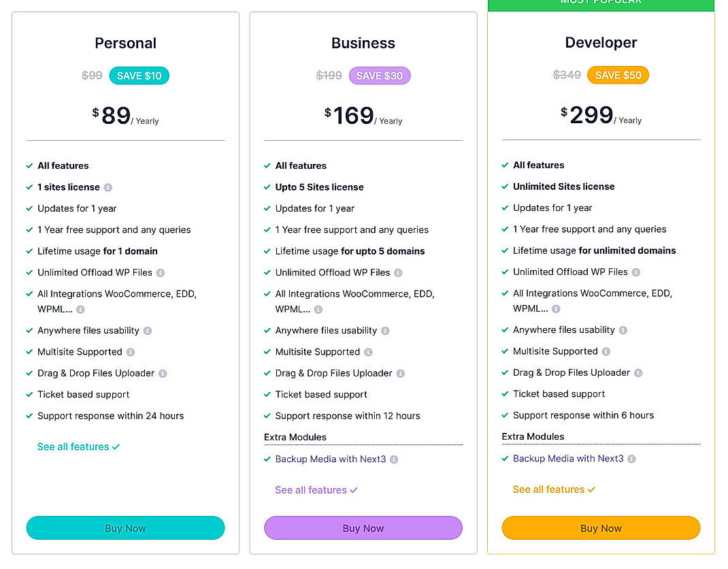
Task: Click info icon beside Anywhere files usability in Business plan
Action: pyautogui.click(x=385, y=330)
